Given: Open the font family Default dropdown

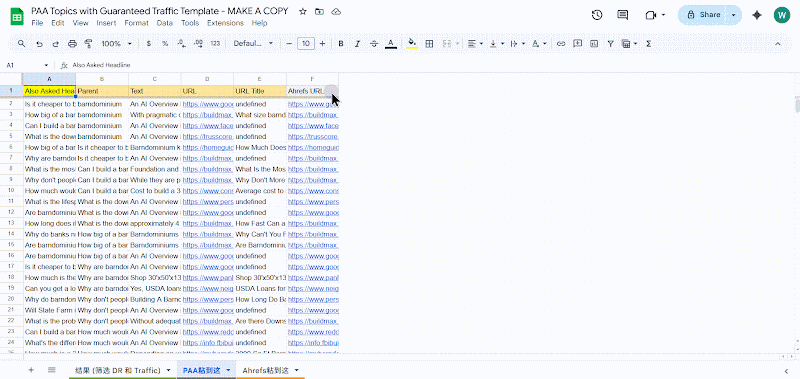Looking at the screenshot, I should point(254,44).
